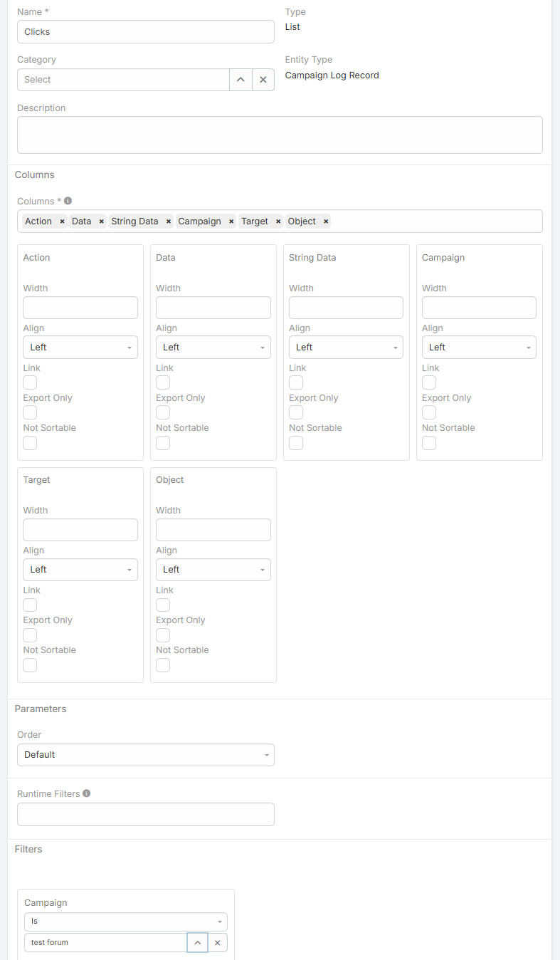Enable Not Sortable for String Data column

point(296,443)
